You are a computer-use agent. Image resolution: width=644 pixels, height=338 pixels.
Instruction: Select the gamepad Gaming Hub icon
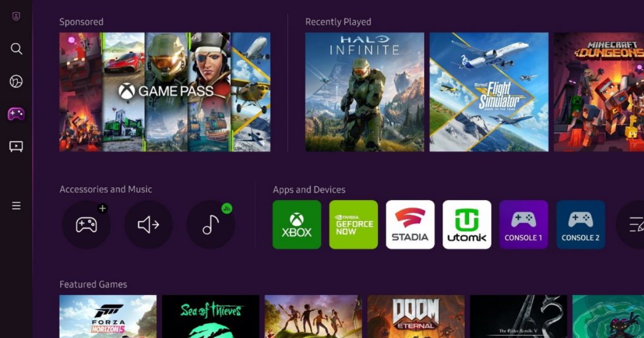(16, 113)
